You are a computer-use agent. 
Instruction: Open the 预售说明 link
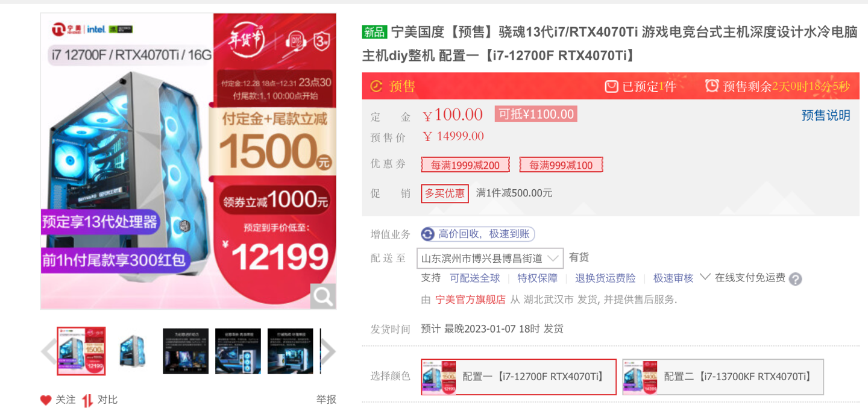(x=826, y=116)
